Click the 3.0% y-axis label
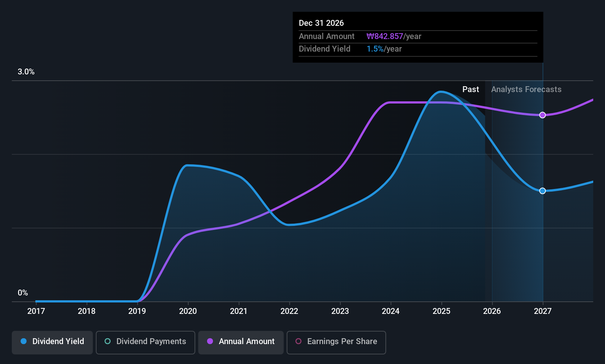This screenshot has width=605, height=364. [x=26, y=72]
